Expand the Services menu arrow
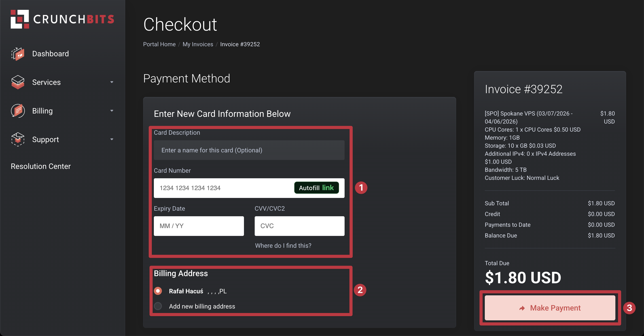 (112, 82)
